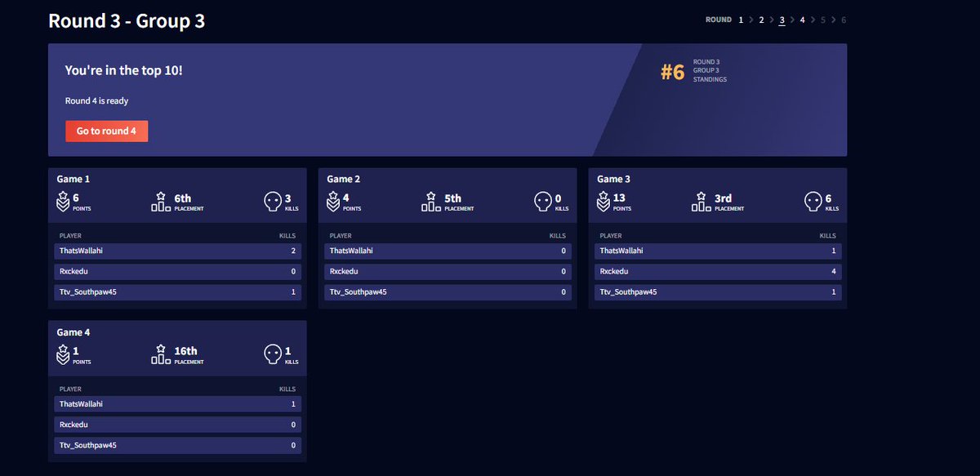Click Game 2 points badge icon
The image size is (980, 476).
click(x=332, y=202)
